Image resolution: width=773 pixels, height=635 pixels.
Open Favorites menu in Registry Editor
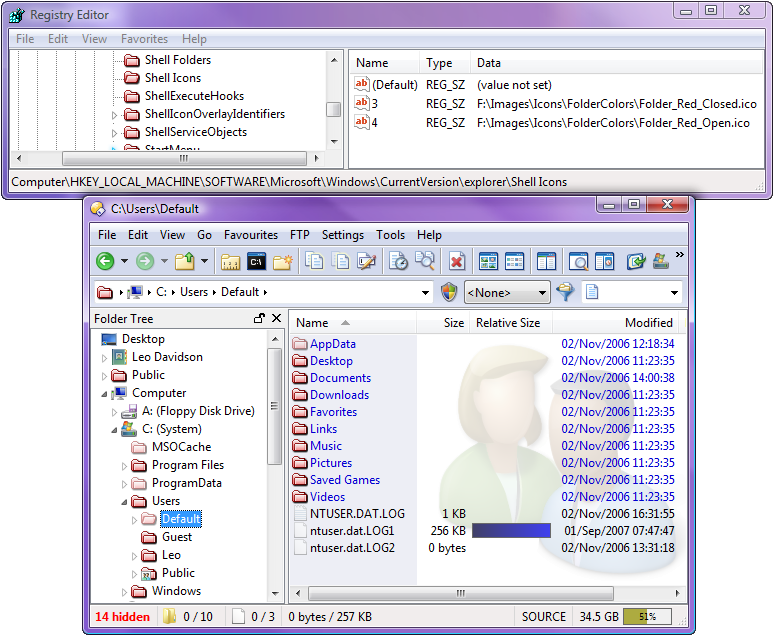(x=144, y=38)
